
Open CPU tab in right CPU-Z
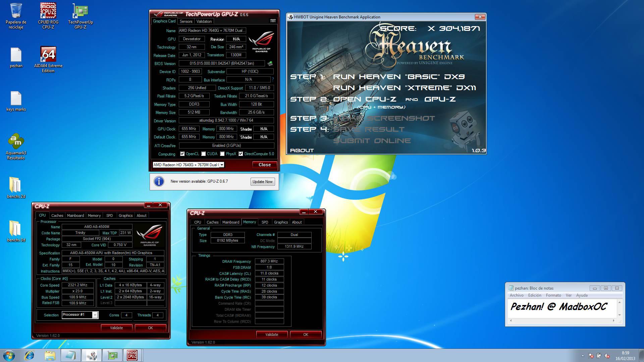tap(198, 222)
